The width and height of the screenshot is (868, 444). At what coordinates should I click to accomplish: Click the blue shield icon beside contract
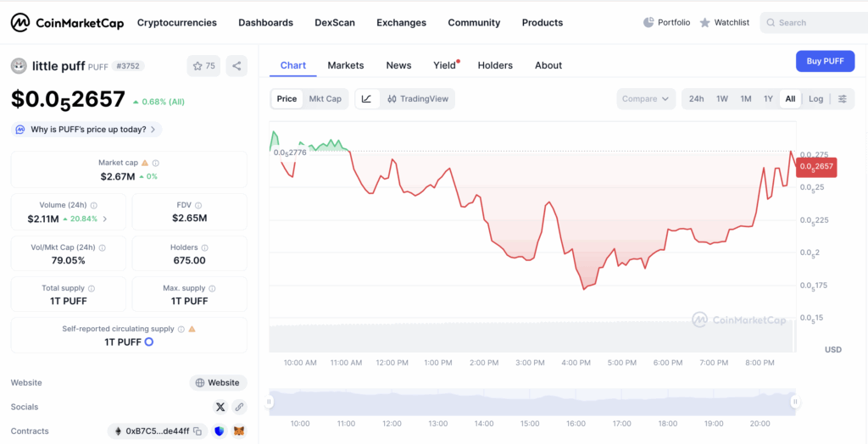220,431
